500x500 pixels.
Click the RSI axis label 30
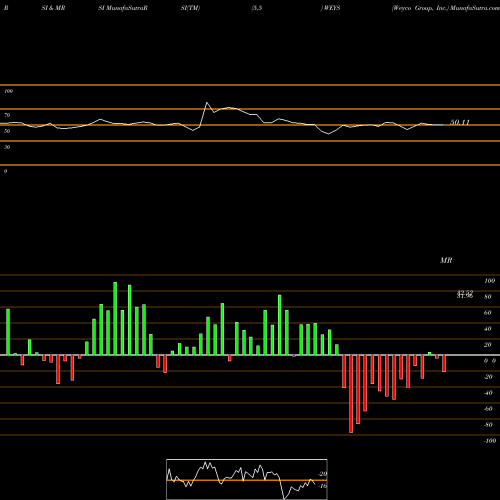coord(7,147)
